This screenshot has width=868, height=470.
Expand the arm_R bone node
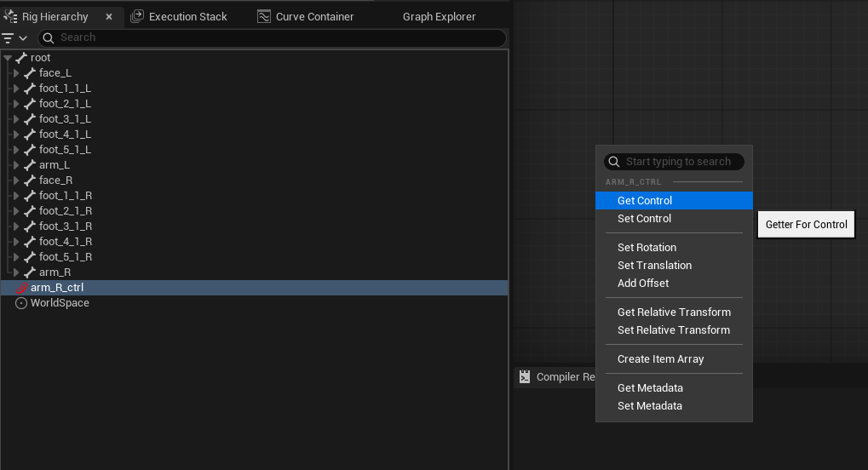[x=16, y=272]
